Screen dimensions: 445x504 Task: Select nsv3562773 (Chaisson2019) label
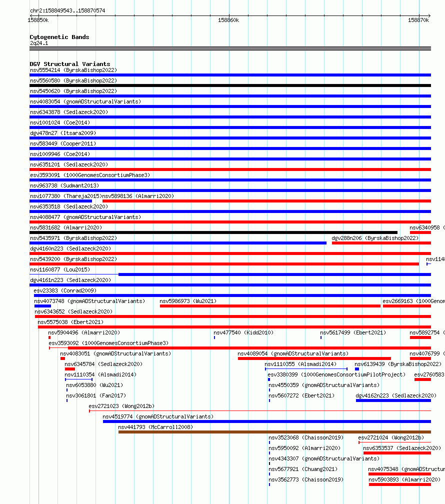click(306, 479)
